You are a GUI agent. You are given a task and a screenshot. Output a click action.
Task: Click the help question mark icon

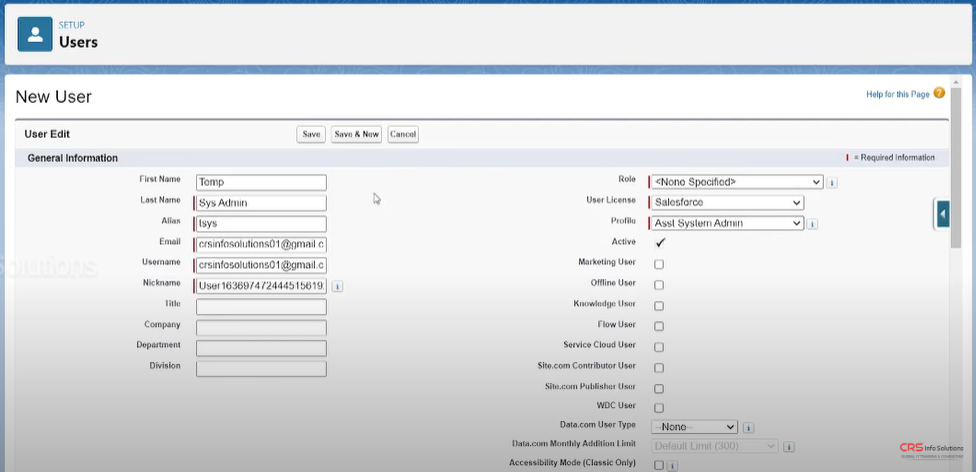[939, 93]
